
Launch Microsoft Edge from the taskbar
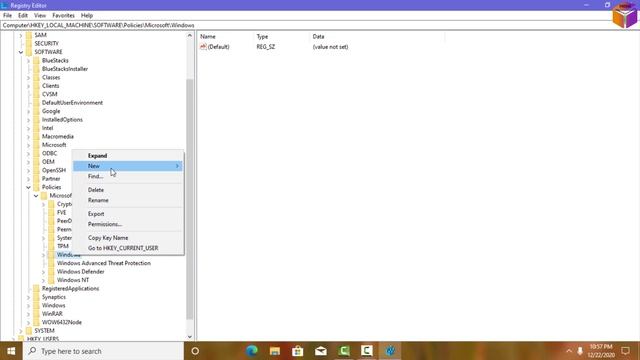pos(252,351)
